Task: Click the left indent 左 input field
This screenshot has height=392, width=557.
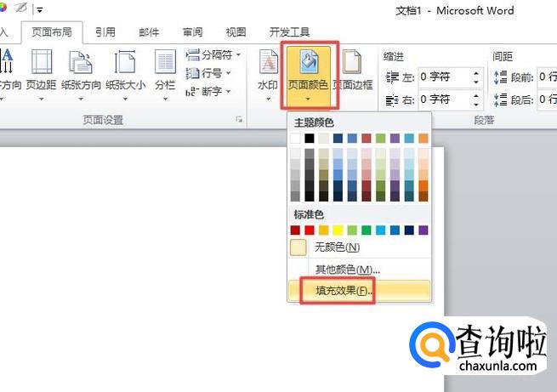Action: [x=446, y=77]
